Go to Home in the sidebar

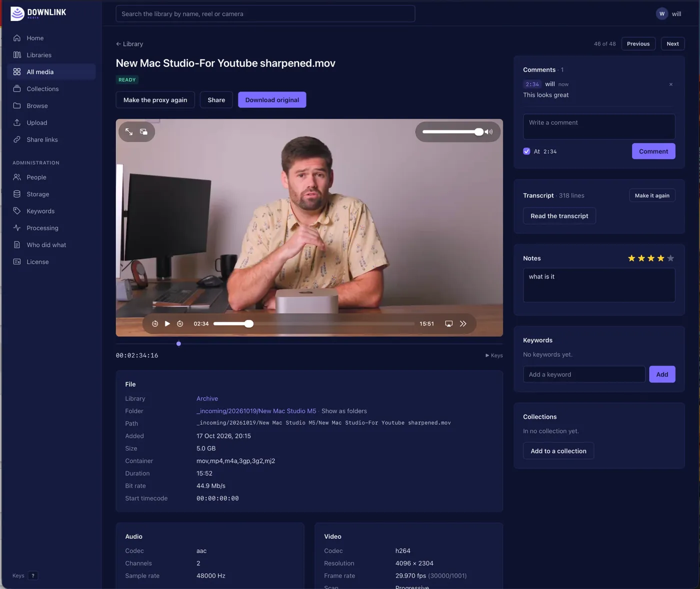pyautogui.click(x=51, y=38)
